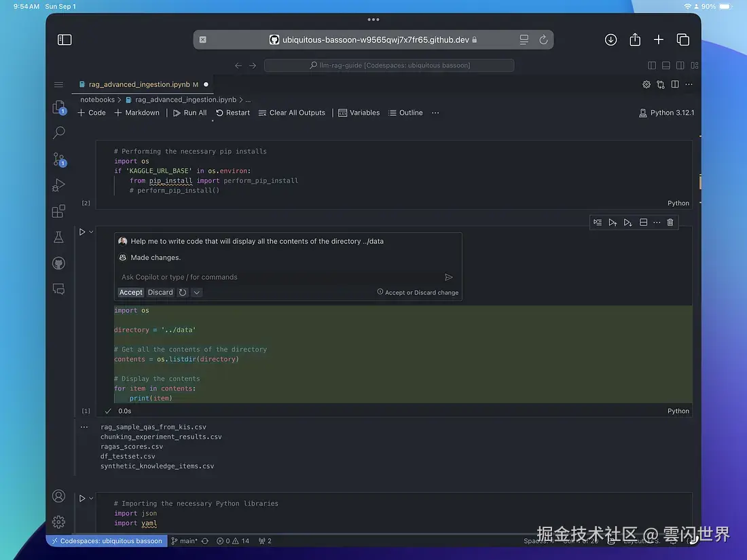This screenshot has height=560, width=747.
Task: Click Codespaces: ubiquitous bassoon status item
Action: tap(107, 541)
